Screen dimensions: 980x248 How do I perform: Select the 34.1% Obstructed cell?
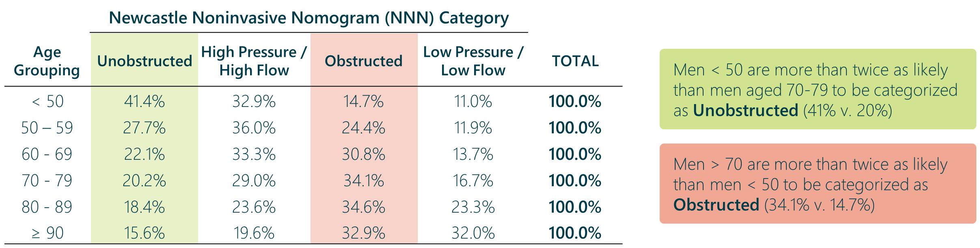[x=364, y=181]
